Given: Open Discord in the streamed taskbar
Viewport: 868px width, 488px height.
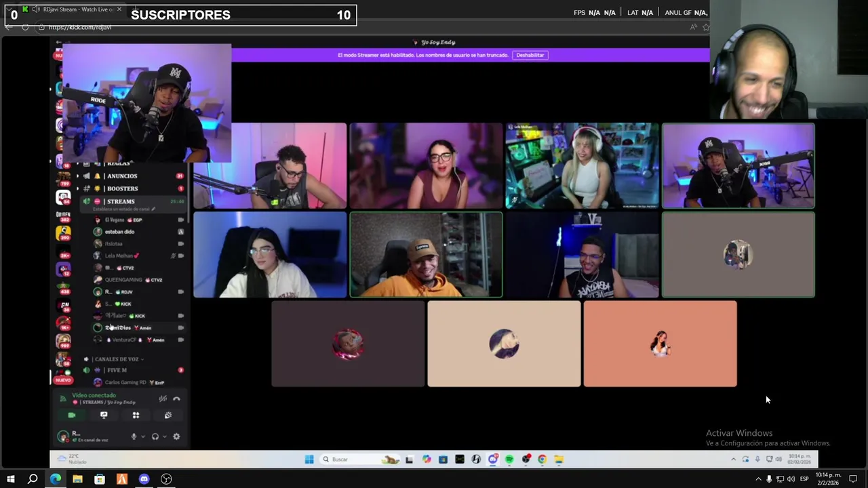Looking at the screenshot, I should pyautogui.click(x=493, y=459).
